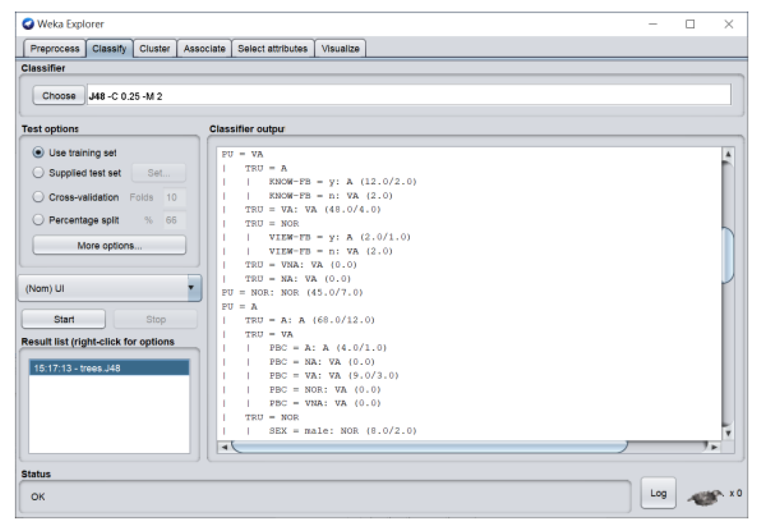Click the horizontal scrollbar right arrow
The image size is (762, 532).
(x=714, y=447)
